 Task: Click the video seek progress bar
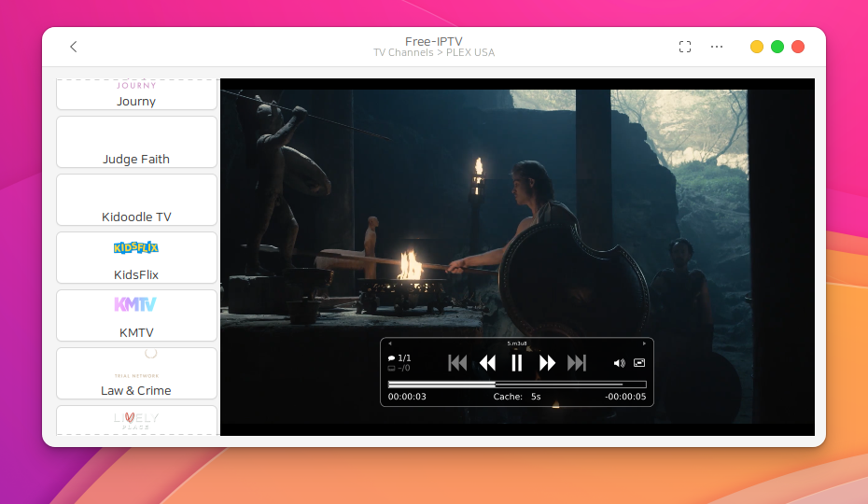pyautogui.click(x=516, y=384)
